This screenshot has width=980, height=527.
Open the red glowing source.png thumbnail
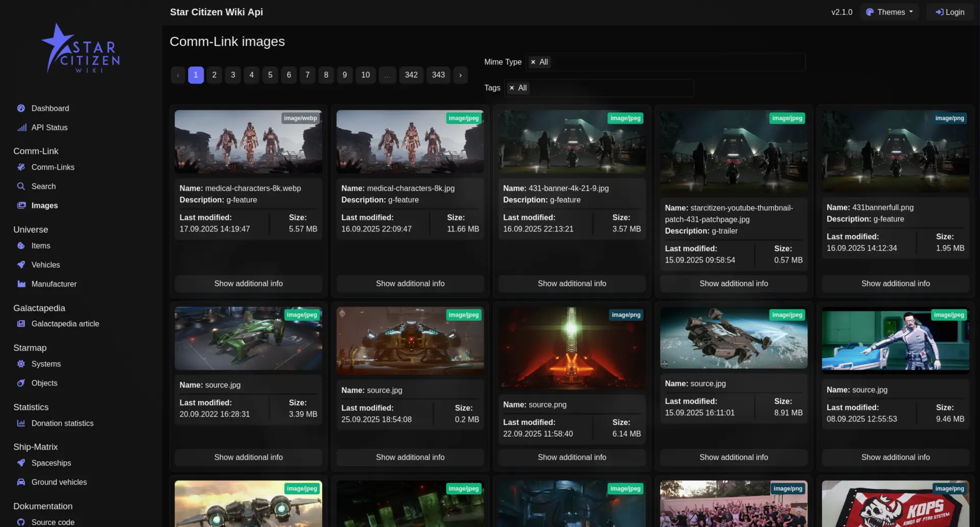point(572,348)
